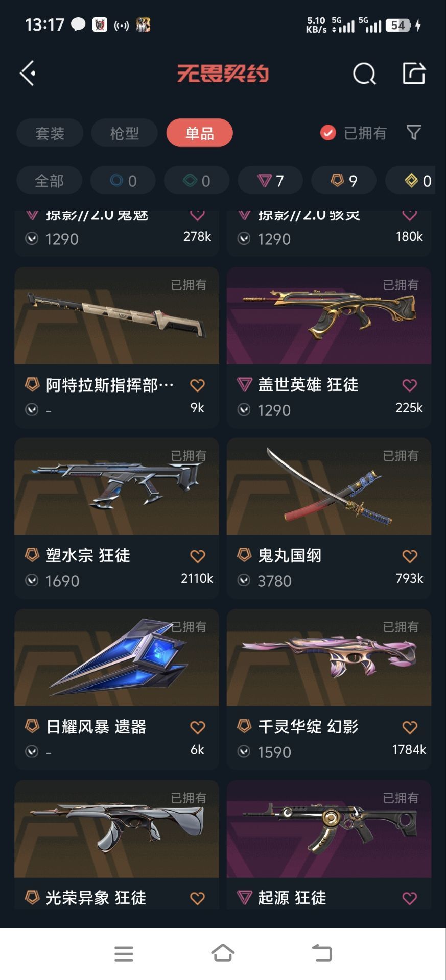This screenshot has height=980, width=446.
Task: Toggle heart on 盖世英雄 狂徒
Action: click(x=410, y=385)
